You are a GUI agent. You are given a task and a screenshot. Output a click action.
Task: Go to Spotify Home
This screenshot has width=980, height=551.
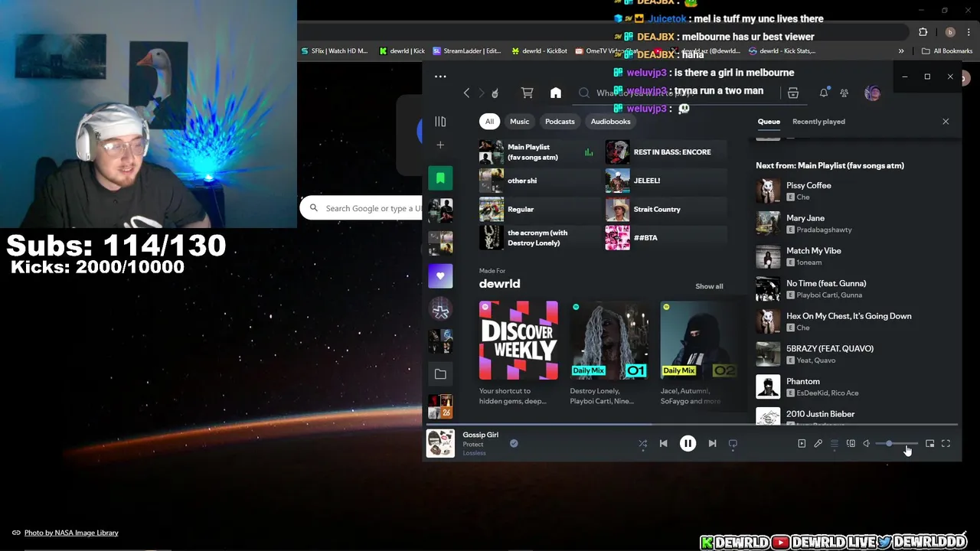[x=556, y=93]
